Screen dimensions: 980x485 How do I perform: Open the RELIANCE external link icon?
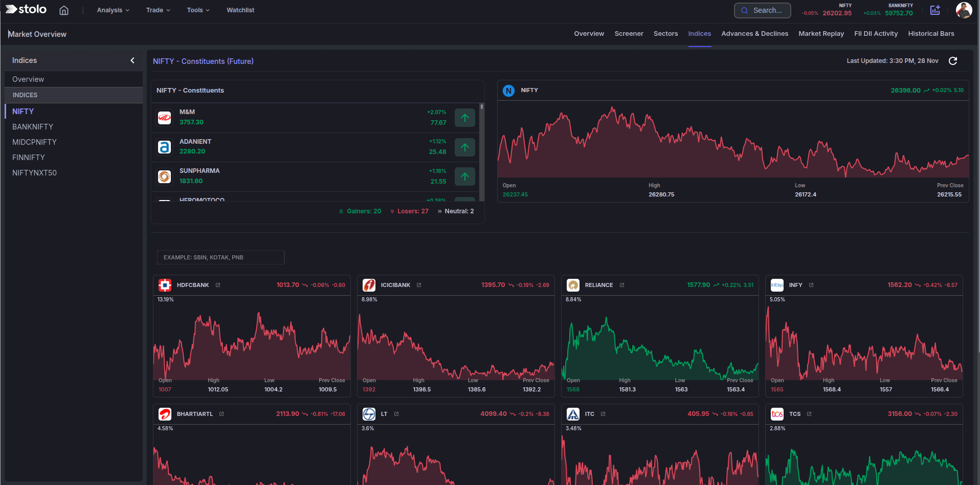pos(621,285)
